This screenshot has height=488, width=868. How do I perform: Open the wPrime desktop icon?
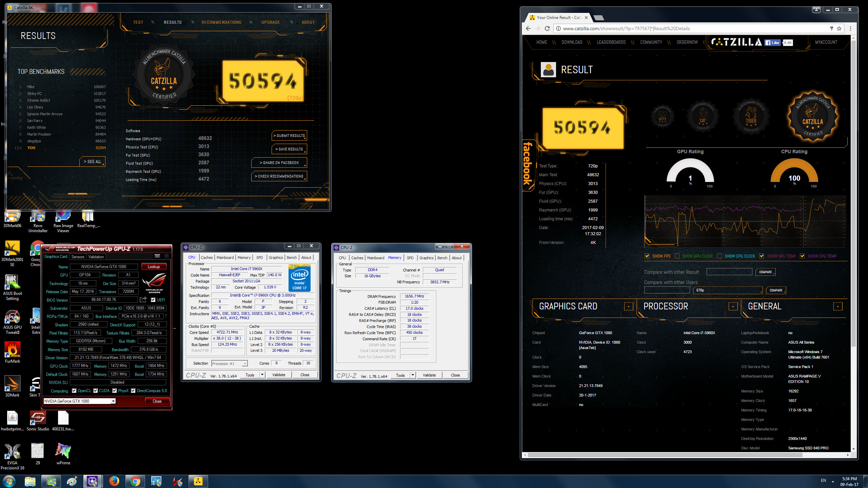tap(63, 454)
